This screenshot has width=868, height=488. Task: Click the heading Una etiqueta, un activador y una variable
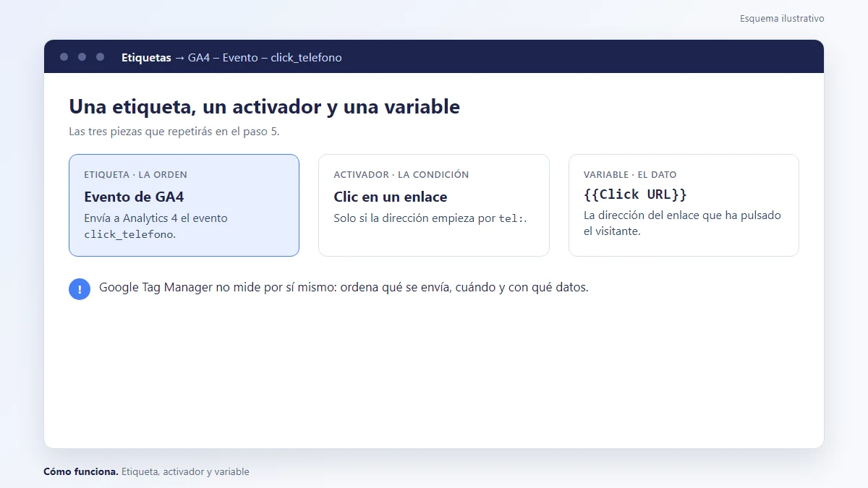(x=264, y=106)
